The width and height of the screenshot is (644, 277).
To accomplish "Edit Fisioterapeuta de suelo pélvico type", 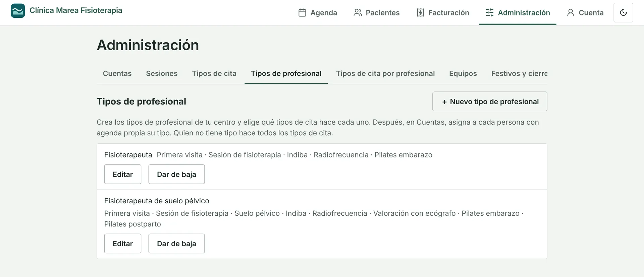I will pyautogui.click(x=123, y=244).
